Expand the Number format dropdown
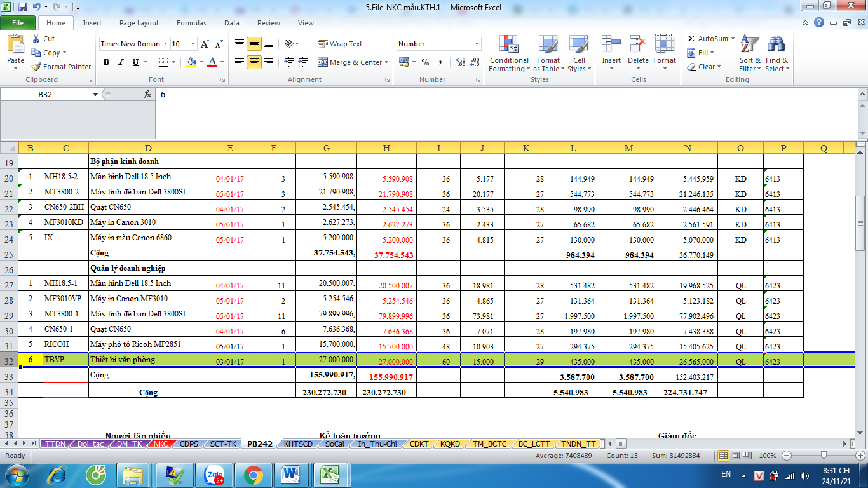868x488 pixels. pyautogui.click(x=477, y=44)
